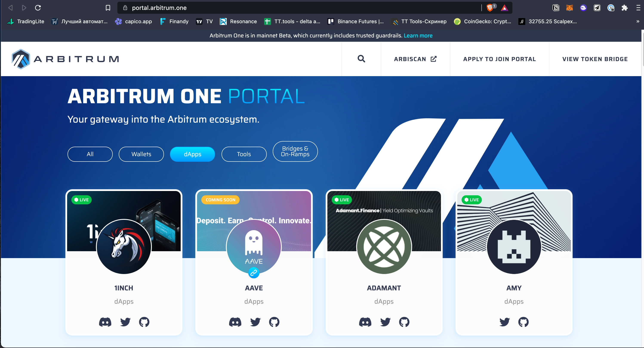
Task: Open ADAMANT Twitter icon
Action: pyautogui.click(x=385, y=322)
